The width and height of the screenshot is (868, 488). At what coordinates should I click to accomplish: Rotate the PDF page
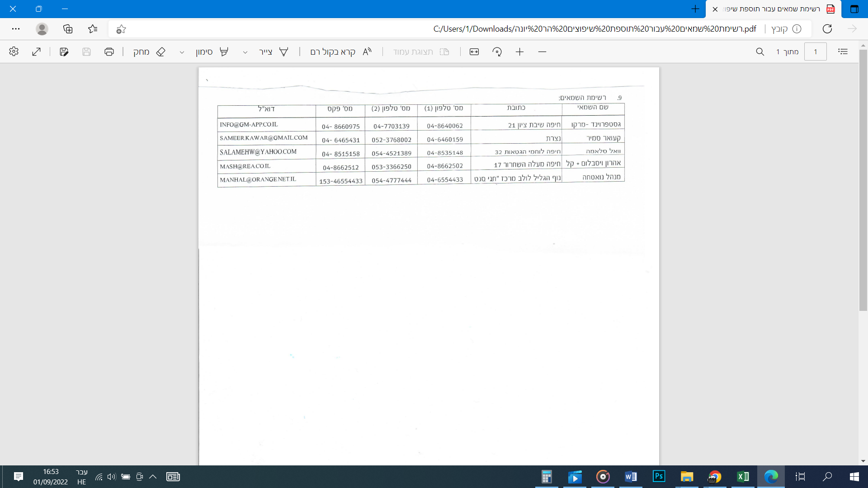click(497, 52)
